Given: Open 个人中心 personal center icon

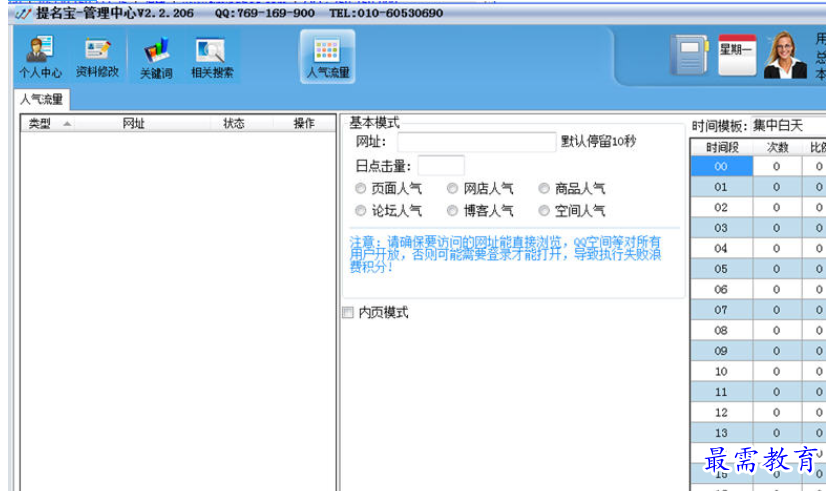Looking at the screenshot, I should [x=41, y=57].
